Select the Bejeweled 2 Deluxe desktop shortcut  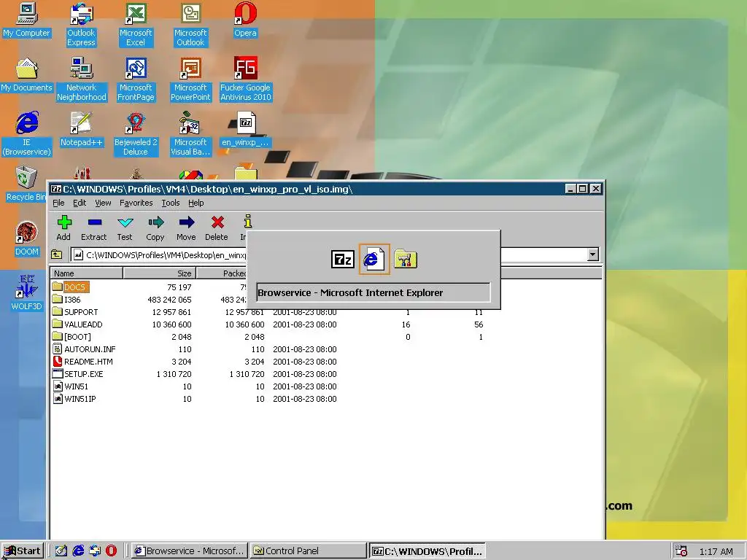point(136,134)
